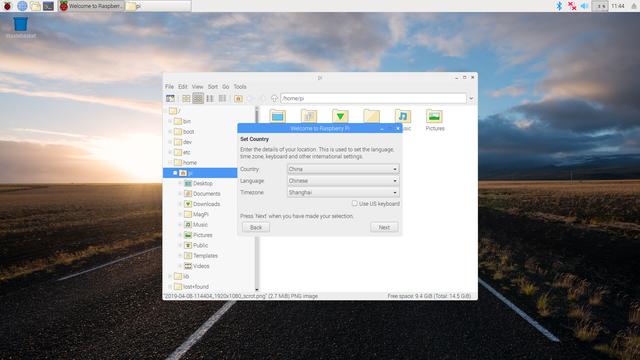Select the etc folder in tree
Image resolution: width=640 pixels, height=360 pixels.
tap(182, 152)
